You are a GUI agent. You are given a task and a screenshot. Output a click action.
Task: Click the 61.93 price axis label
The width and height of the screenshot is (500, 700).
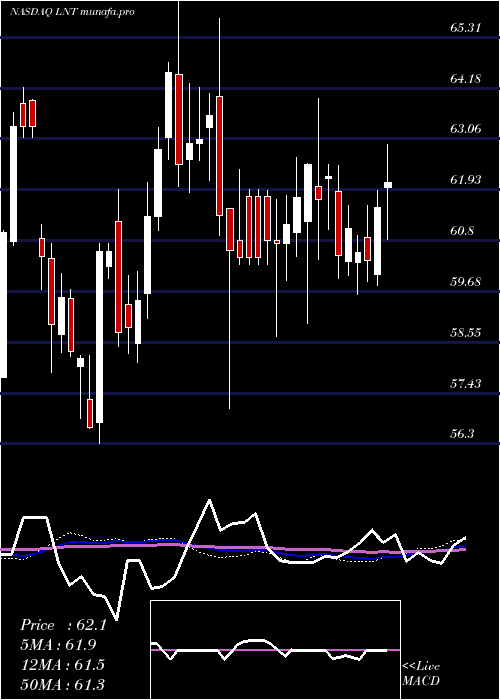point(466,180)
